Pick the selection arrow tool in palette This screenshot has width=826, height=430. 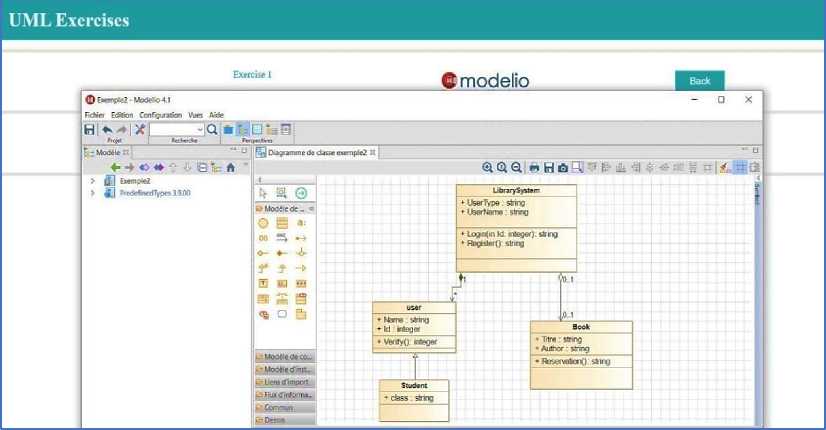(x=263, y=193)
